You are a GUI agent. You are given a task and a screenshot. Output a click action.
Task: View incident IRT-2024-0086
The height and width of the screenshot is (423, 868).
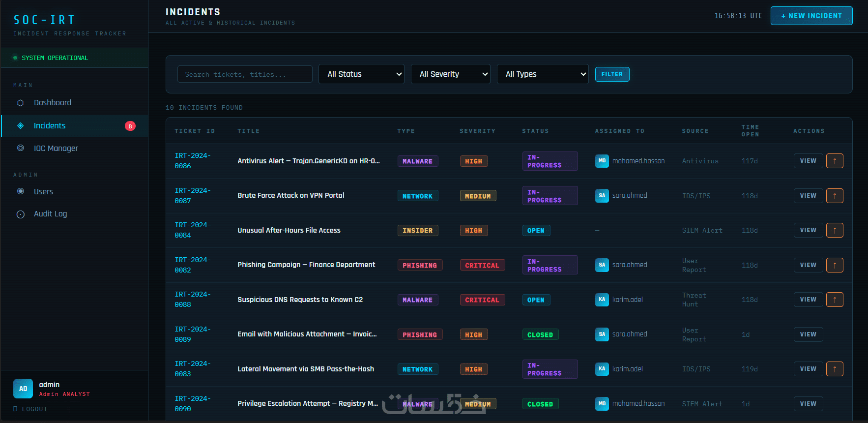[808, 161]
